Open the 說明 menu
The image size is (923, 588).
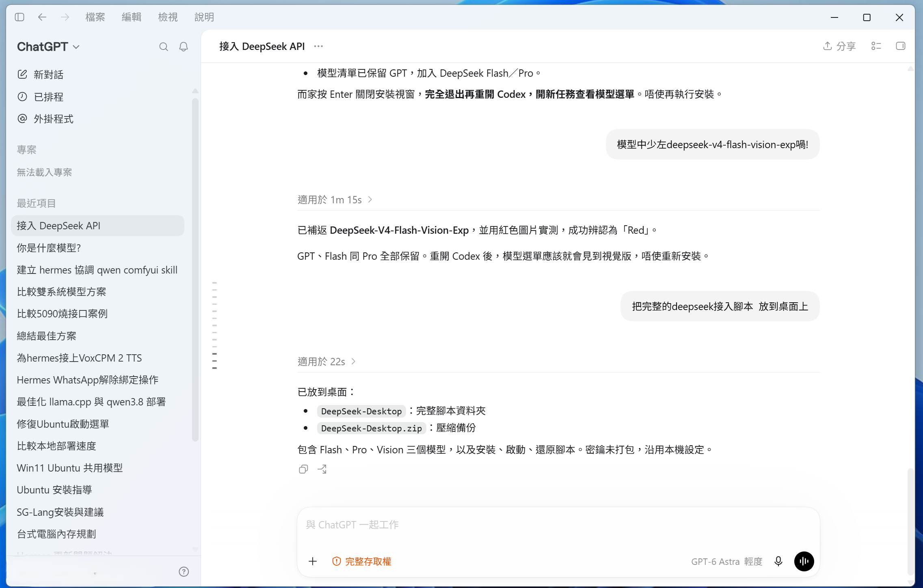tap(204, 17)
